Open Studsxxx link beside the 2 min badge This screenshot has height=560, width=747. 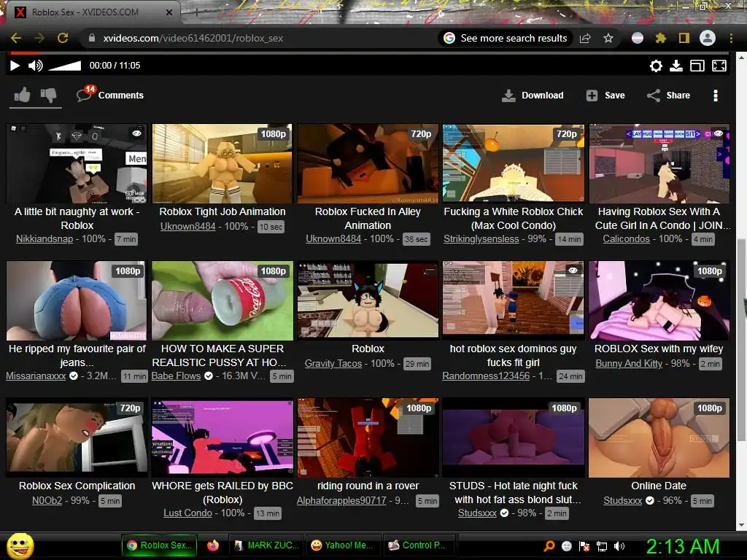[x=477, y=513]
